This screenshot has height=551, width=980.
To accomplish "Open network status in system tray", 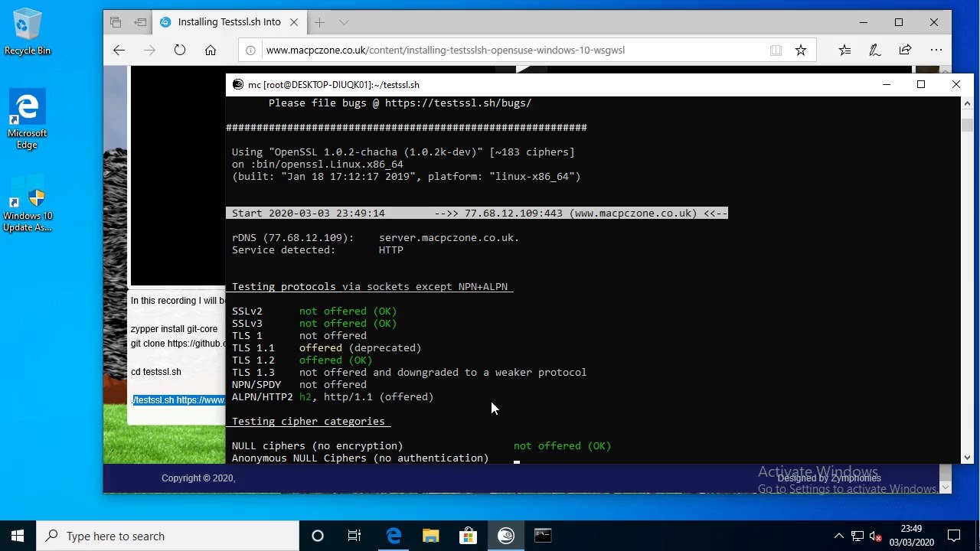I will coord(857,536).
